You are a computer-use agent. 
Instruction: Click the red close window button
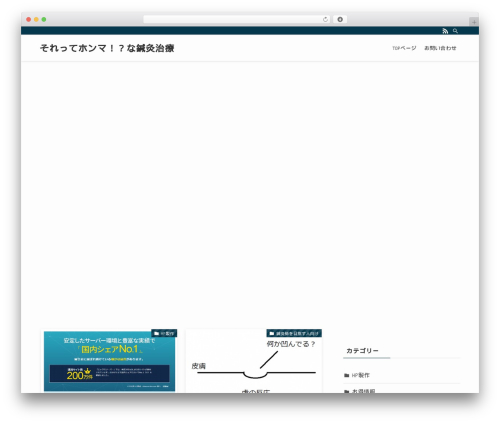click(x=29, y=20)
